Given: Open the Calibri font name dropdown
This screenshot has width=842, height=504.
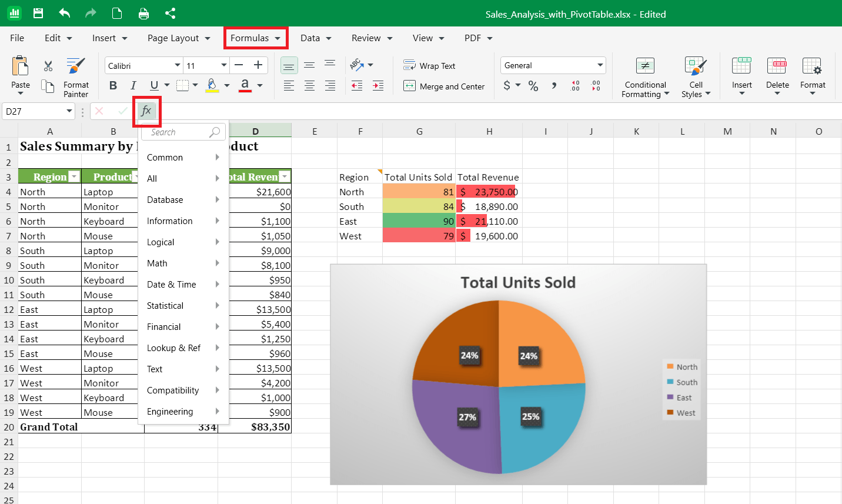Looking at the screenshot, I should (177, 65).
